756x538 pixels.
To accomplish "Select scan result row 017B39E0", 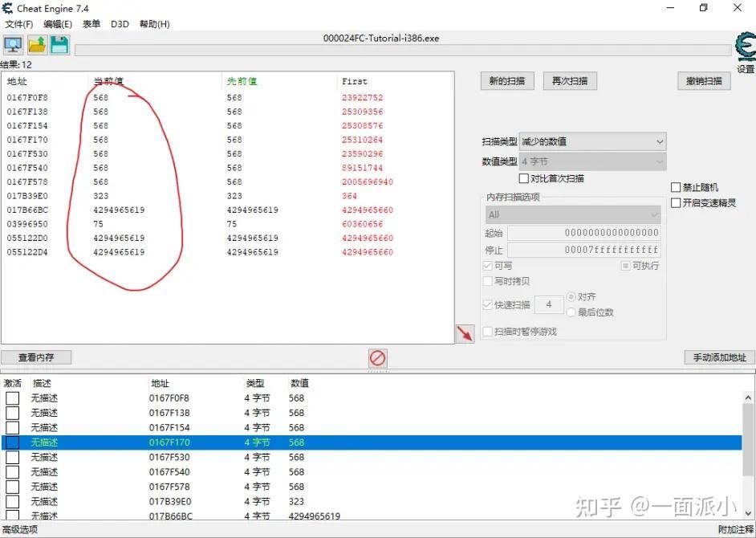I will coord(227,196).
